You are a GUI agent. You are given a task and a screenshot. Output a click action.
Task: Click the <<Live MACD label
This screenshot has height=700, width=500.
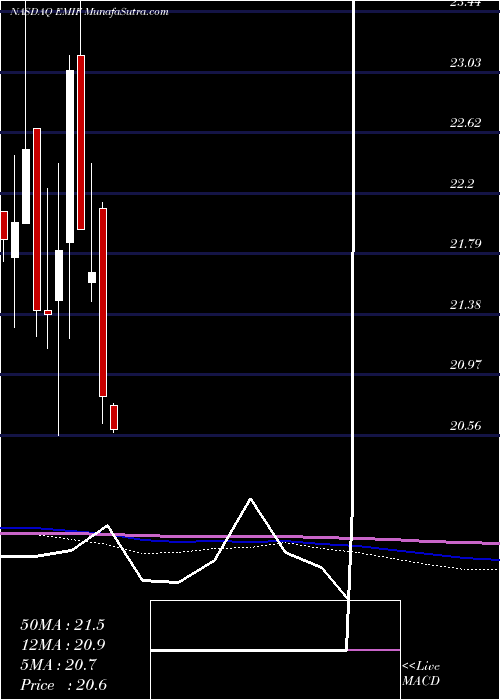coord(421,674)
